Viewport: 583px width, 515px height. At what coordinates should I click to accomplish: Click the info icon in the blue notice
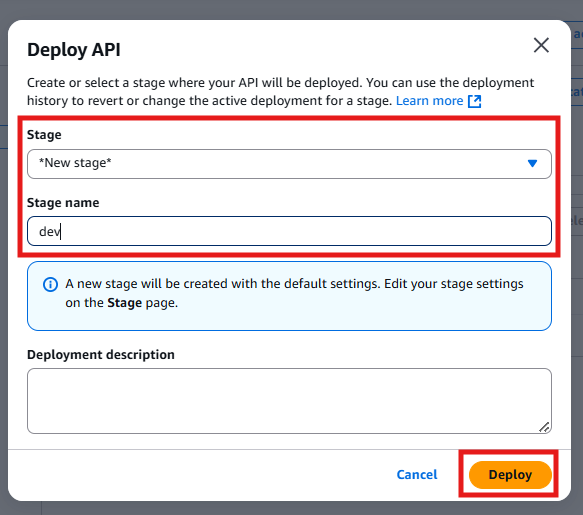coord(51,284)
